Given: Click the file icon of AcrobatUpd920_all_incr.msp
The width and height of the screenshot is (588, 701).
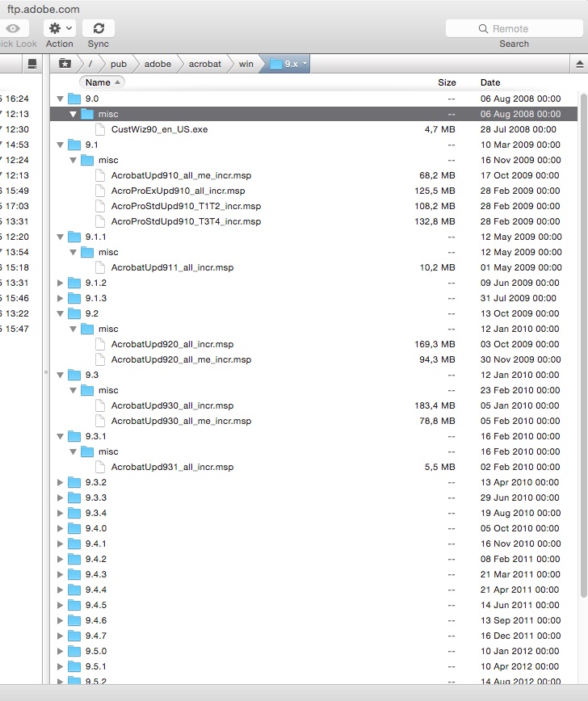Looking at the screenshot, I should point(100,344).
